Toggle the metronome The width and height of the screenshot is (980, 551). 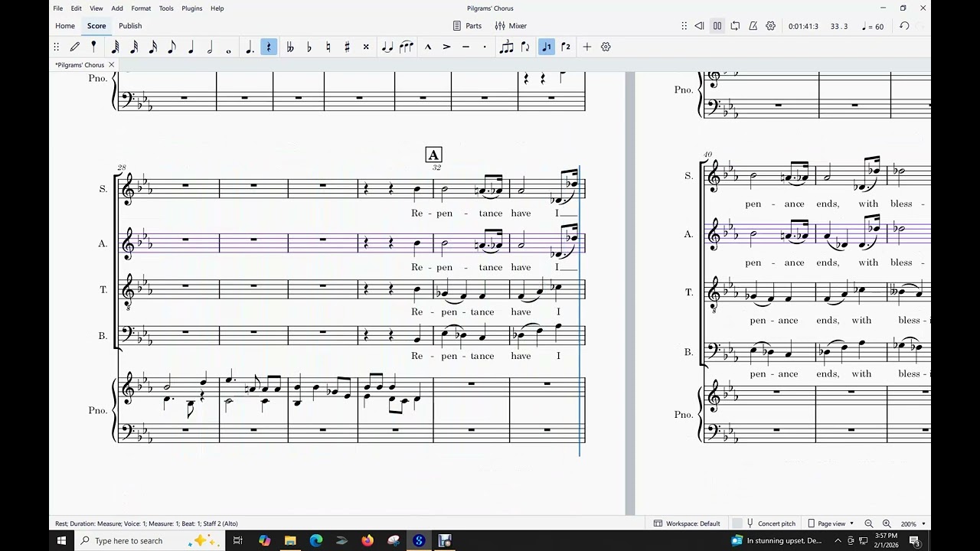753,26
